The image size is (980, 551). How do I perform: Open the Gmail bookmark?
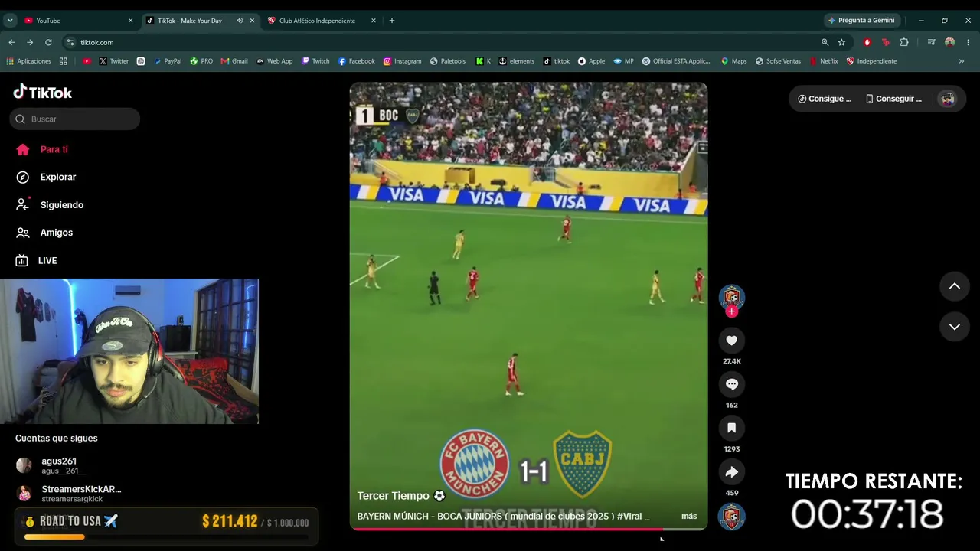(x=234, y=61)
